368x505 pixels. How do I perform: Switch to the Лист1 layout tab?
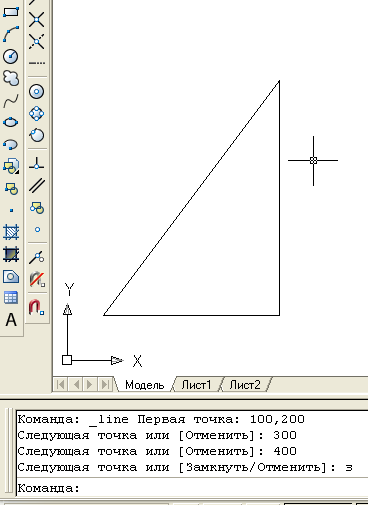pos(196,385)
